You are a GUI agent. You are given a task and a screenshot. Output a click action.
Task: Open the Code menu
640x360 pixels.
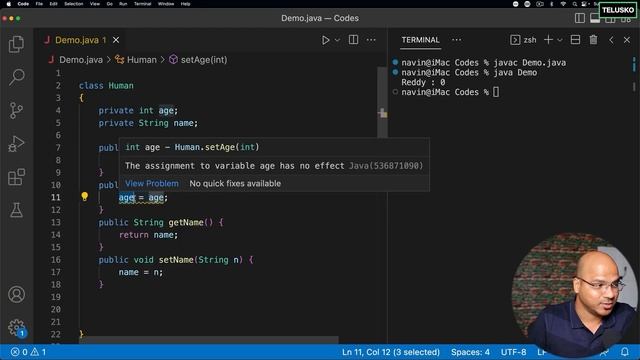click(23, 4)
